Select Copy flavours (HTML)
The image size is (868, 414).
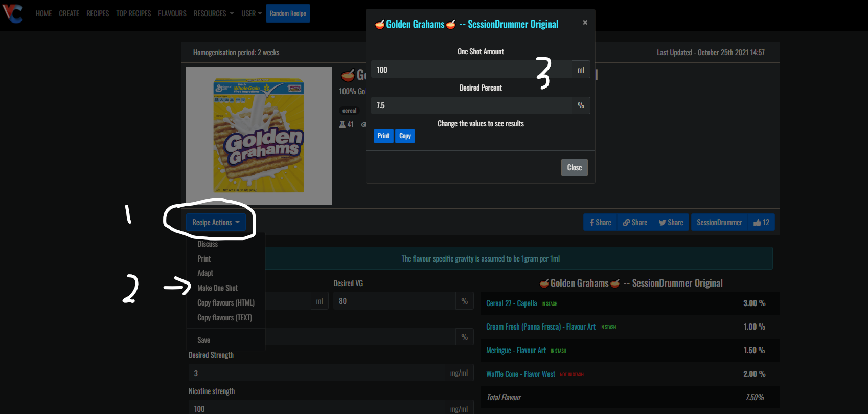pyautogui.click(x=226, y=302)
